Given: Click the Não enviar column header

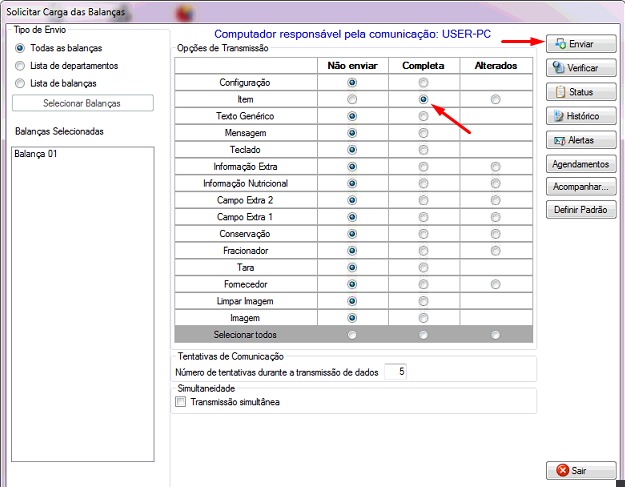Looking at the screenshot, I should tap(352, 66).
